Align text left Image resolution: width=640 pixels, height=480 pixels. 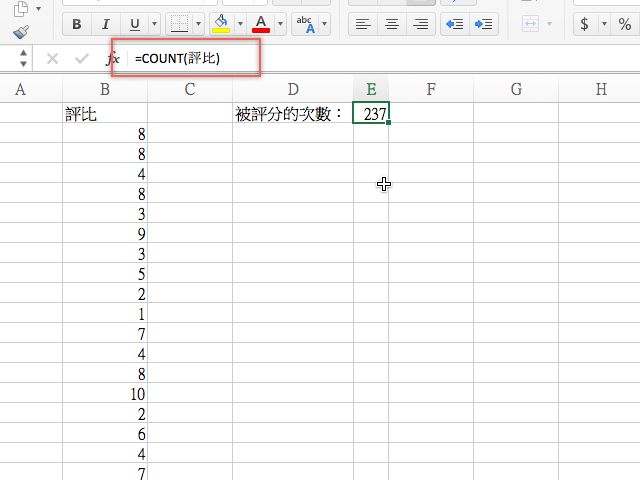363,24
